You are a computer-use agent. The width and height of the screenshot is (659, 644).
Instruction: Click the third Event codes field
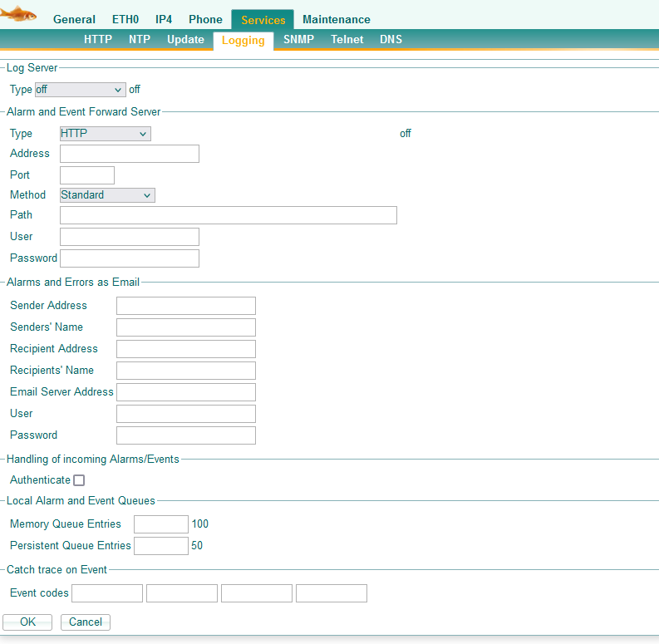257,593
